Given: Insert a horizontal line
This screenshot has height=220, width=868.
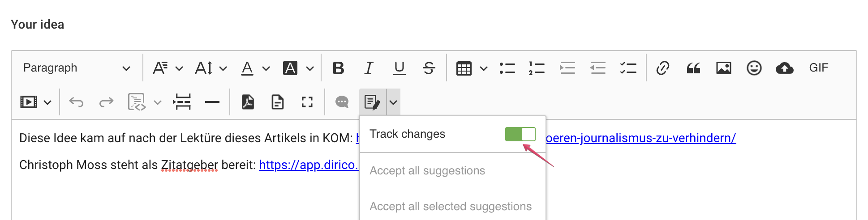Looking at the screenshot, I should coord(212,102).
